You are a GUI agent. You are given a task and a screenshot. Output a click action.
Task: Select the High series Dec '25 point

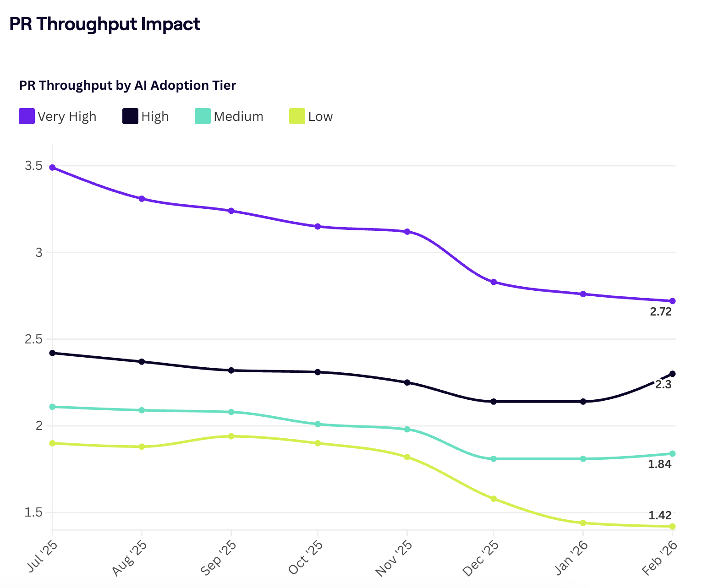tap(494, 402)
